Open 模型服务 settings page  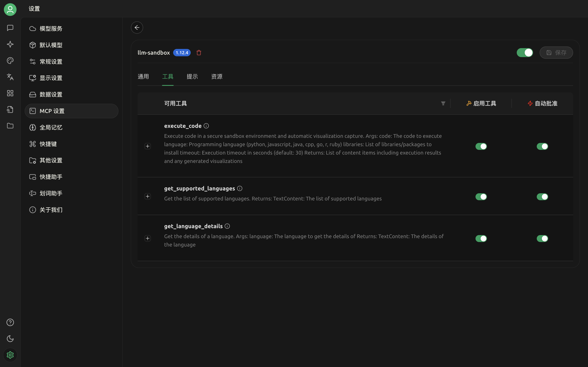51,29
